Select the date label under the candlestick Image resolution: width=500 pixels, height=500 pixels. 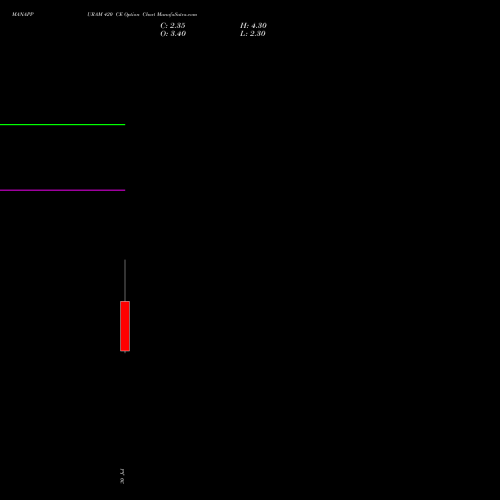pos(122,476)
